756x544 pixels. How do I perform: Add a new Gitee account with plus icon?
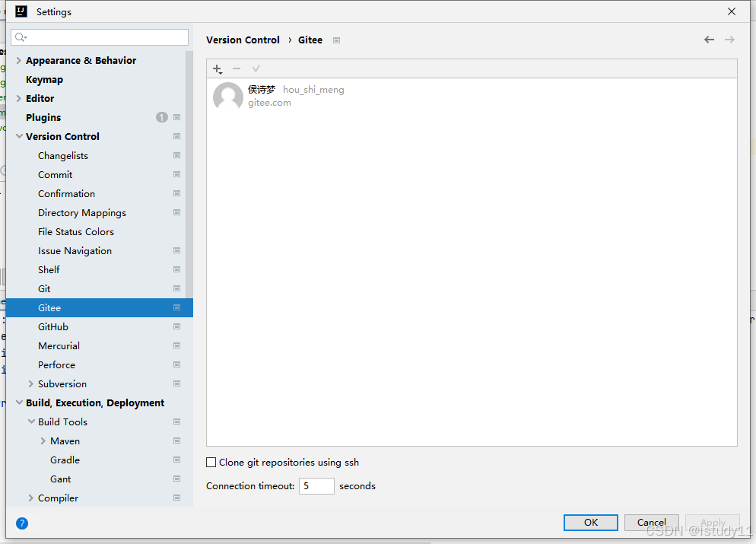218,69
